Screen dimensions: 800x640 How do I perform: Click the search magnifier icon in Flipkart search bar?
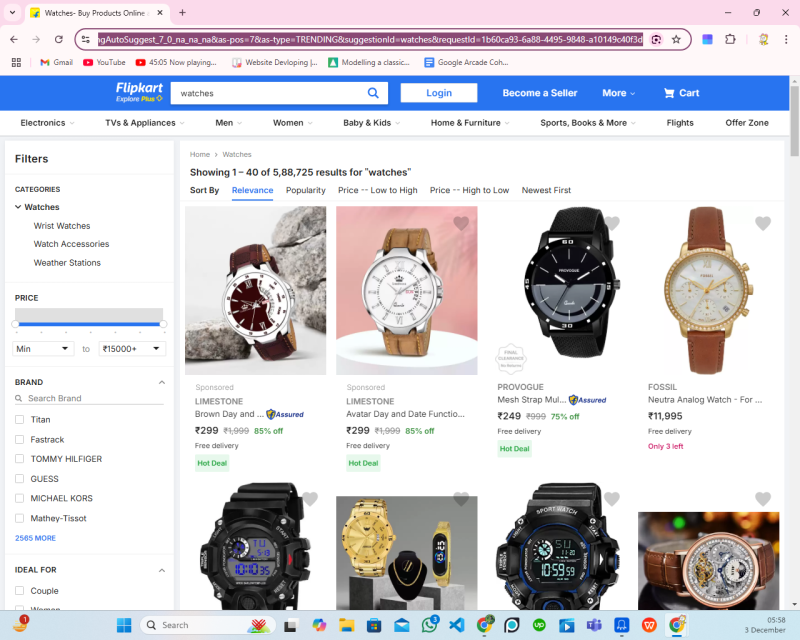tap(374, 93)
